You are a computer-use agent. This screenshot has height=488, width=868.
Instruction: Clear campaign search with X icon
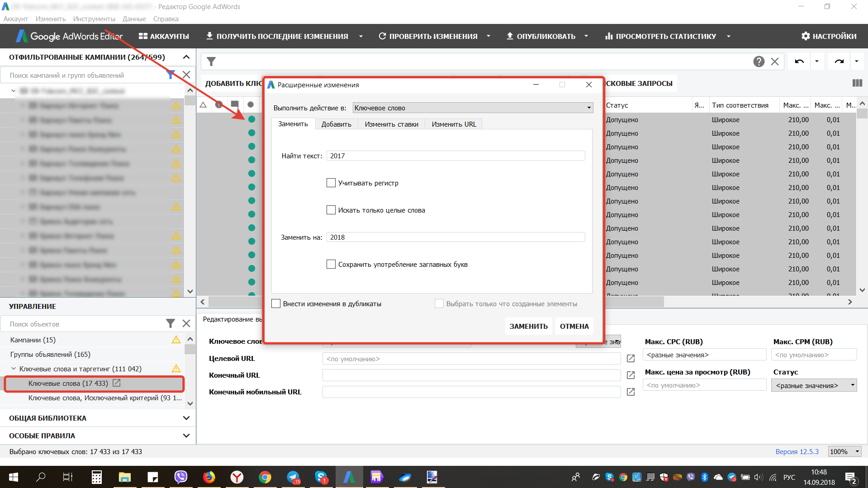(x=186, y=75)
